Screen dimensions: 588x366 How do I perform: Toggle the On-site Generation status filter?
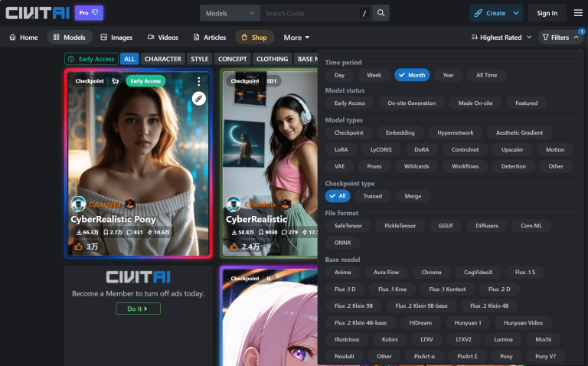point(411,103)
